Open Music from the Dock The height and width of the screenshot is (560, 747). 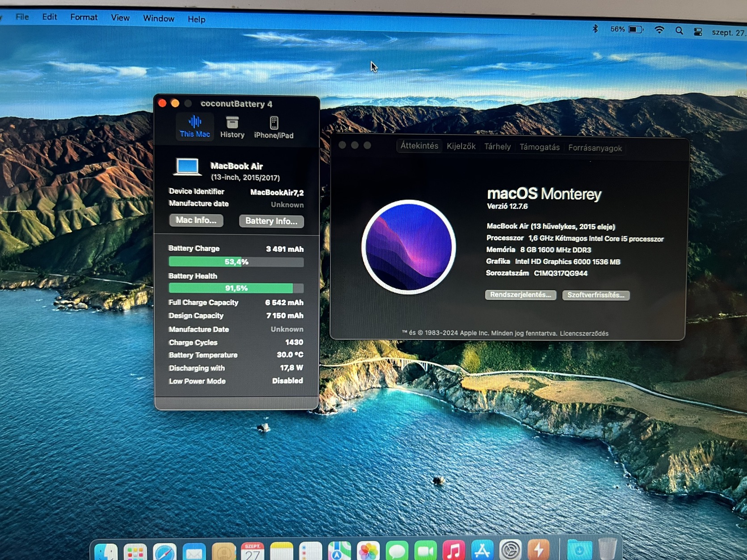[454, 551]
